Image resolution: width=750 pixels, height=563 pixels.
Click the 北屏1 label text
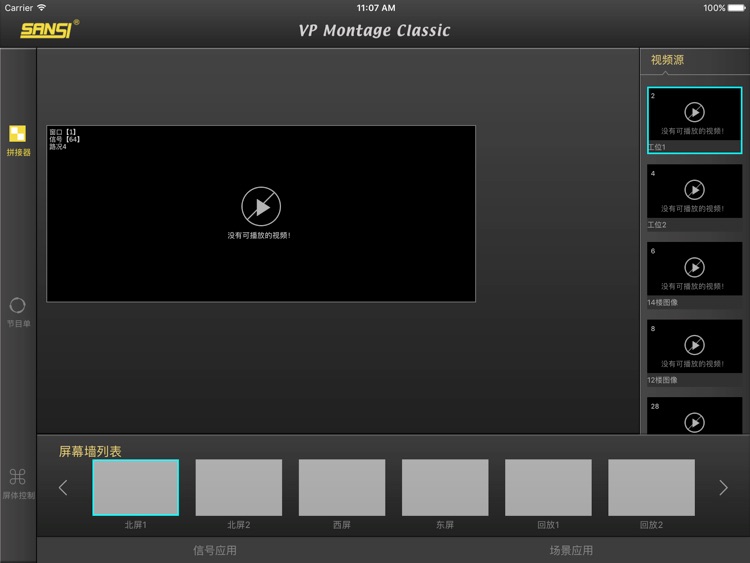tap(136, 525)
